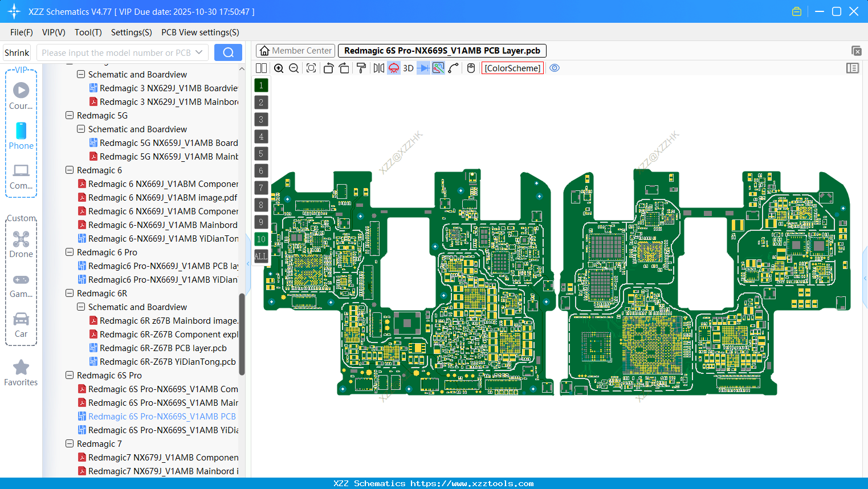Collapse the Redmagic 6S Pro tree section

(68, 375)
